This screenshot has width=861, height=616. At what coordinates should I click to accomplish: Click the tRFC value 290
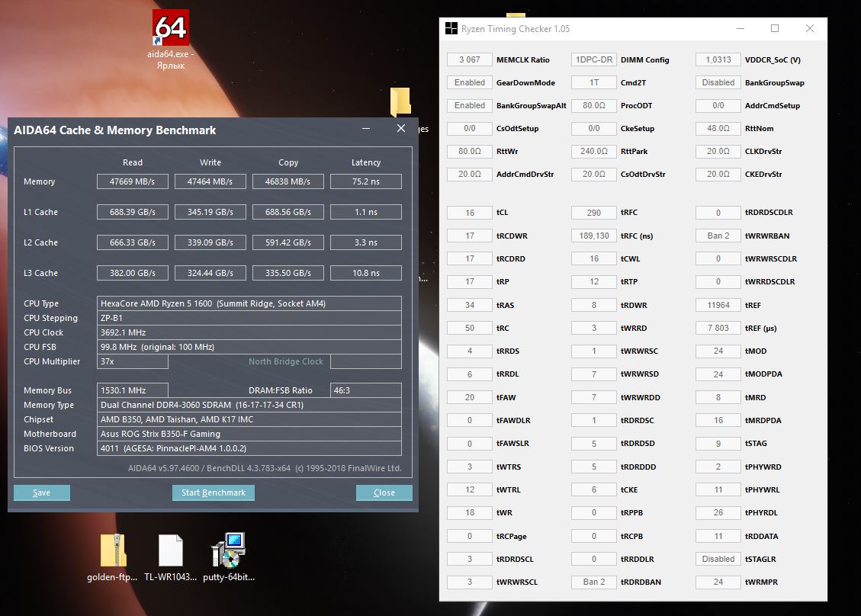pyautogui.click(x=594, y=213)
